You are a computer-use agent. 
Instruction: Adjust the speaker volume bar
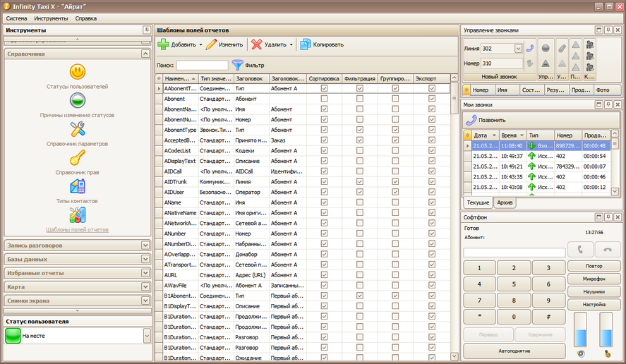[580, 329]
